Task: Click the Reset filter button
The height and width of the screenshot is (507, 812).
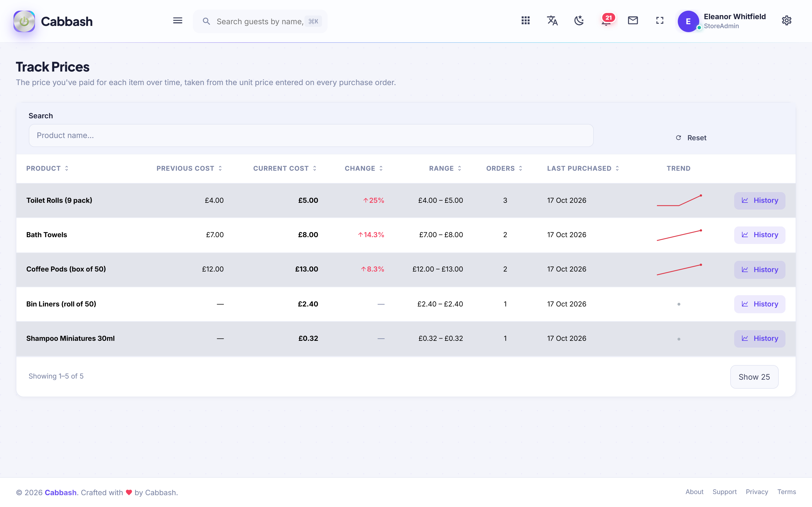Action: pyautogui.click(x=691, y=138)
